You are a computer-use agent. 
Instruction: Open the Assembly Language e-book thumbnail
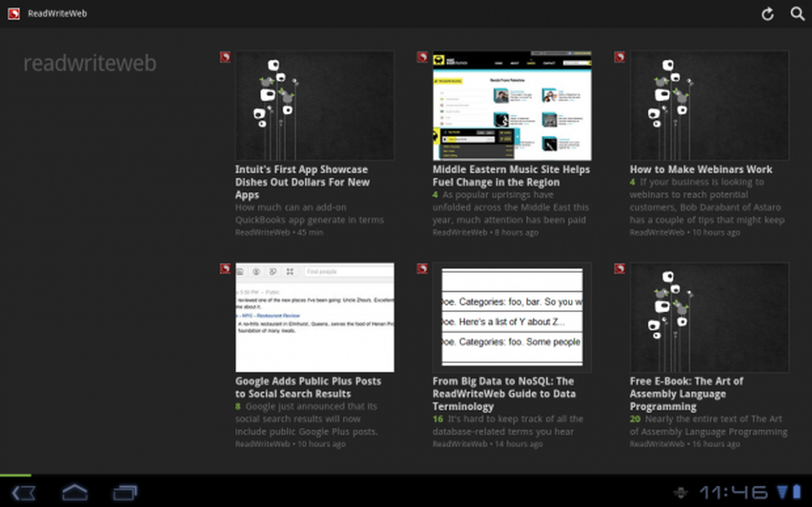(x=710, y=317)
